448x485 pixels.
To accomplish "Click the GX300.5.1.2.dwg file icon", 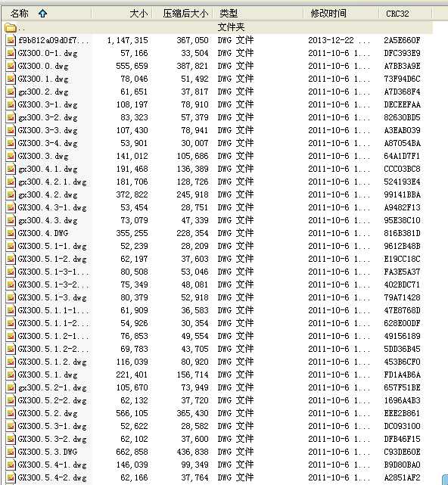I will pos(11,362).
